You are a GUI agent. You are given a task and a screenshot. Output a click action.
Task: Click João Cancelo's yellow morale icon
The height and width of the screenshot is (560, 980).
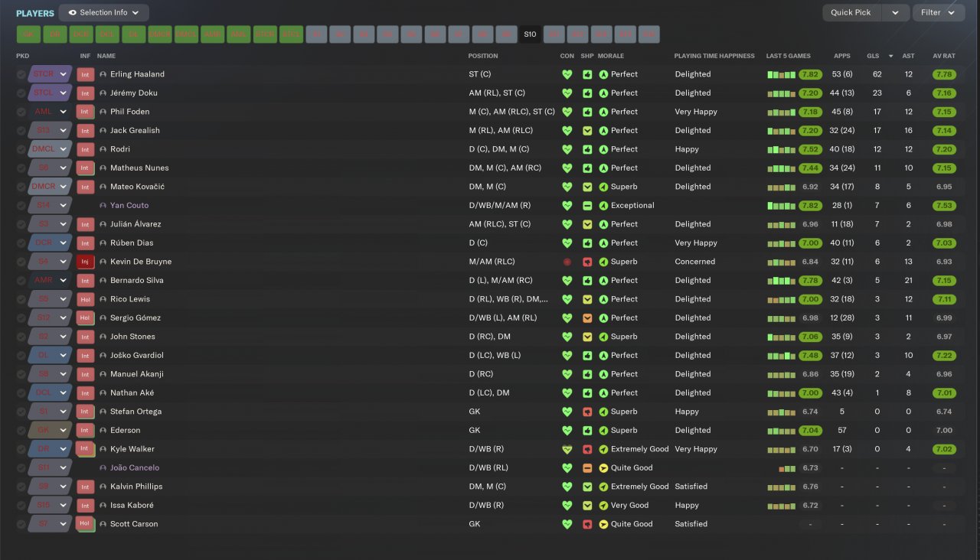coord(603,468)
